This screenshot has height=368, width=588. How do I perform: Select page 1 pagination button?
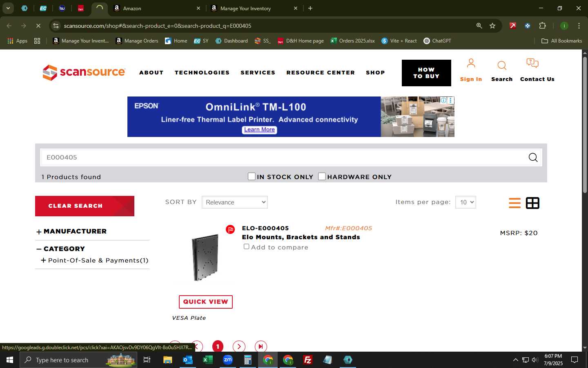218,347
